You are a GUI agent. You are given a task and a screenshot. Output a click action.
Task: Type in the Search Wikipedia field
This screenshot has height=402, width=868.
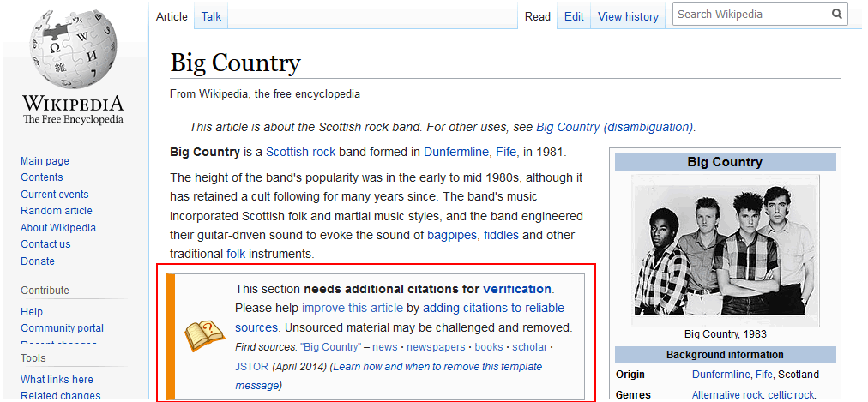pos(750,14)
